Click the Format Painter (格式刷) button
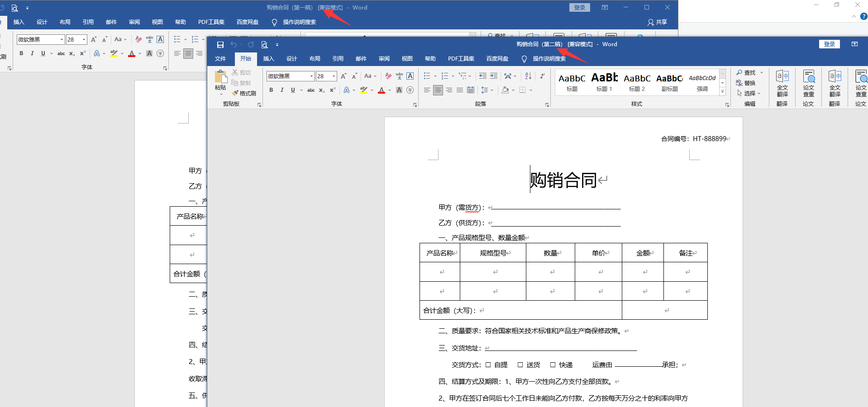 244,93
